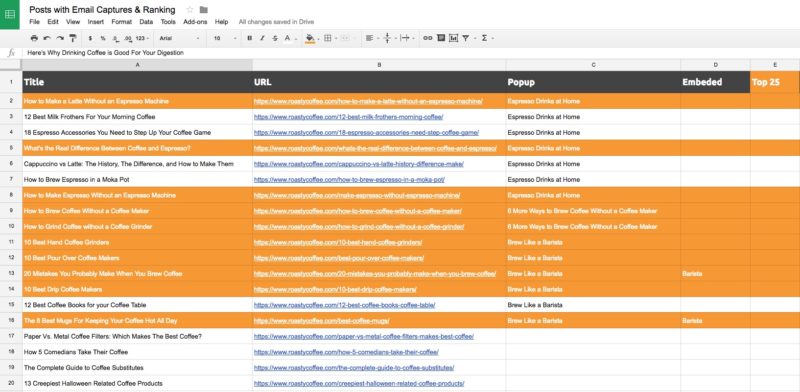
Task: Open the functions sigma menu
Action: coord(484,38)
